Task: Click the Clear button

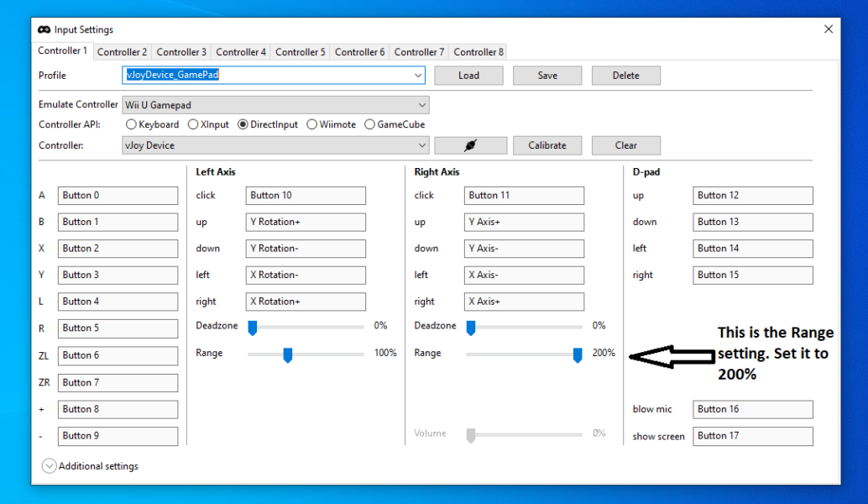Action: pyautogui.click(x=626, y=145)
